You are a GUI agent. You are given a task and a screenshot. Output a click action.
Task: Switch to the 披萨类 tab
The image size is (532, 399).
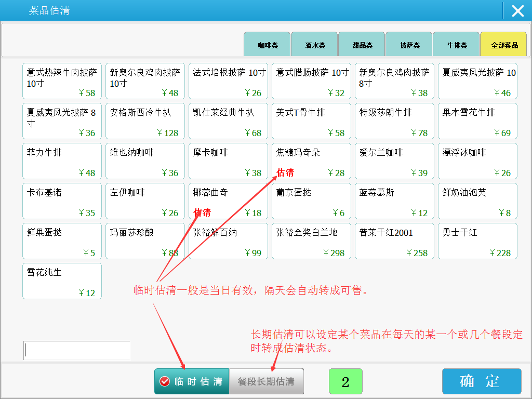point(409,45)
